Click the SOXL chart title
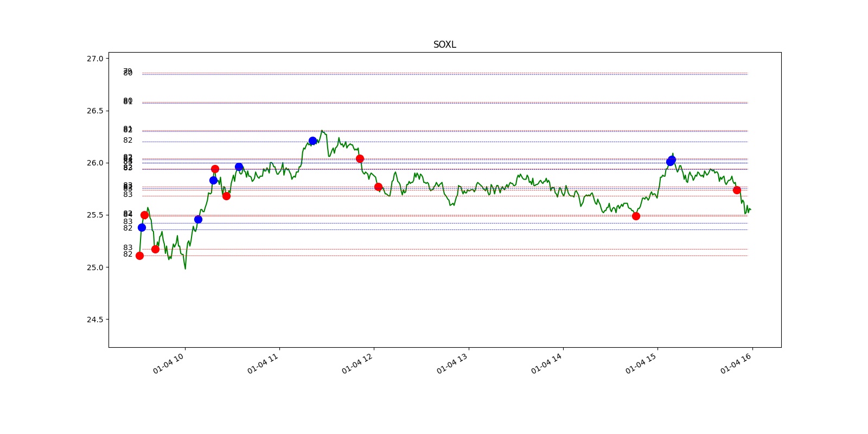This screenshot has height=434, width=868. pos(444,44)
